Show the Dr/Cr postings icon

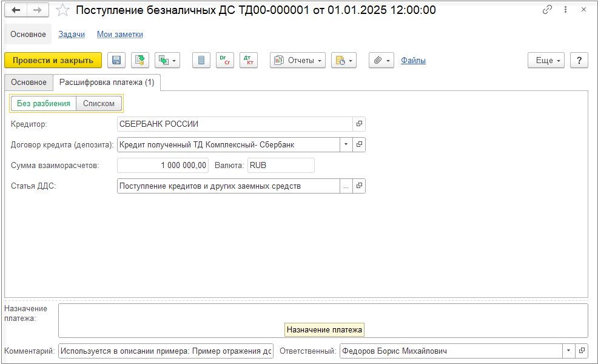click(225, 60)
